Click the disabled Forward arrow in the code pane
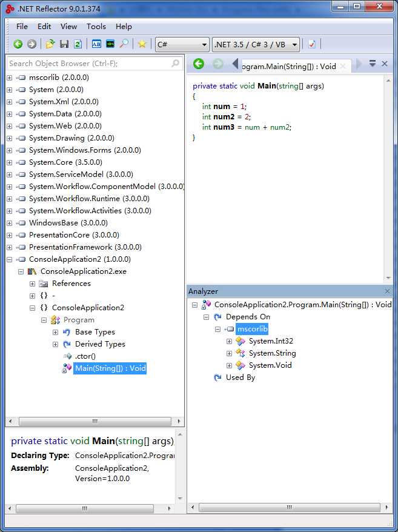 (x=218, y=64)
